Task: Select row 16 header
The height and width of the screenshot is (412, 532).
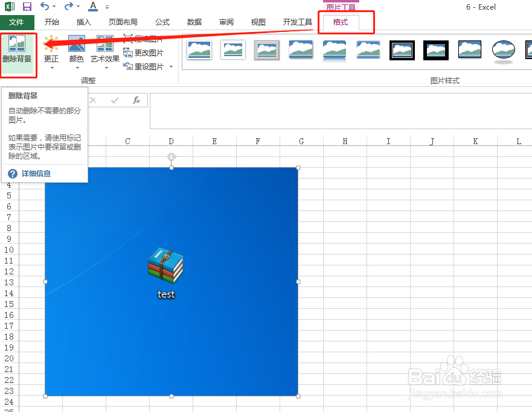Action: 9,315
